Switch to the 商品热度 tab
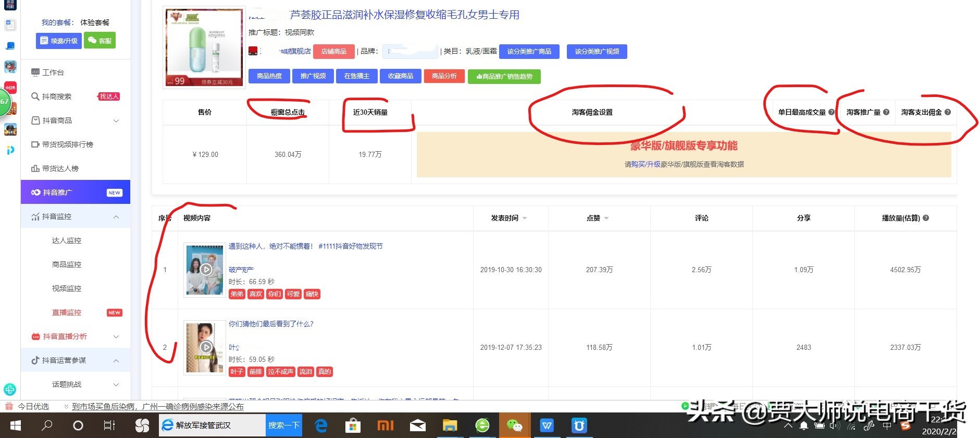The image size is (980, 438). coord(269,76)
